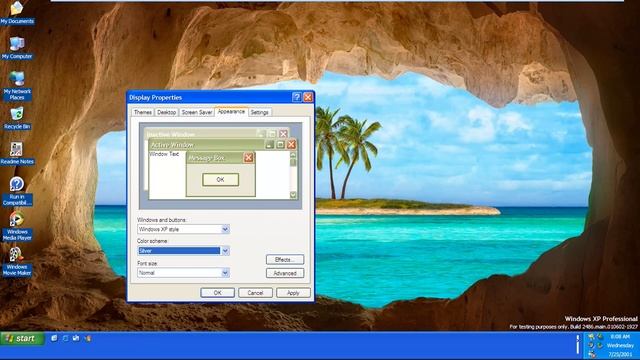
Task: Click Cancel in Display Properties
Action: coord(255,293)
